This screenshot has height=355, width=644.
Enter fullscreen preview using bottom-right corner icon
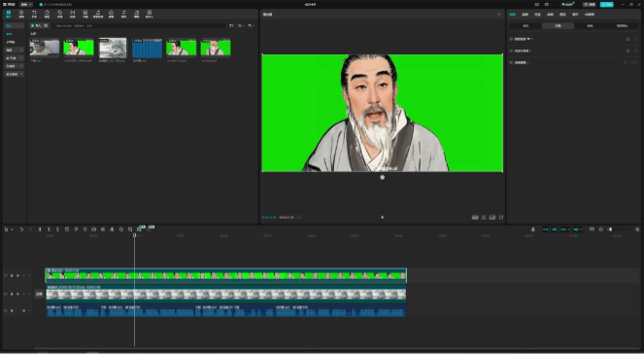click(x=501, y=217)
